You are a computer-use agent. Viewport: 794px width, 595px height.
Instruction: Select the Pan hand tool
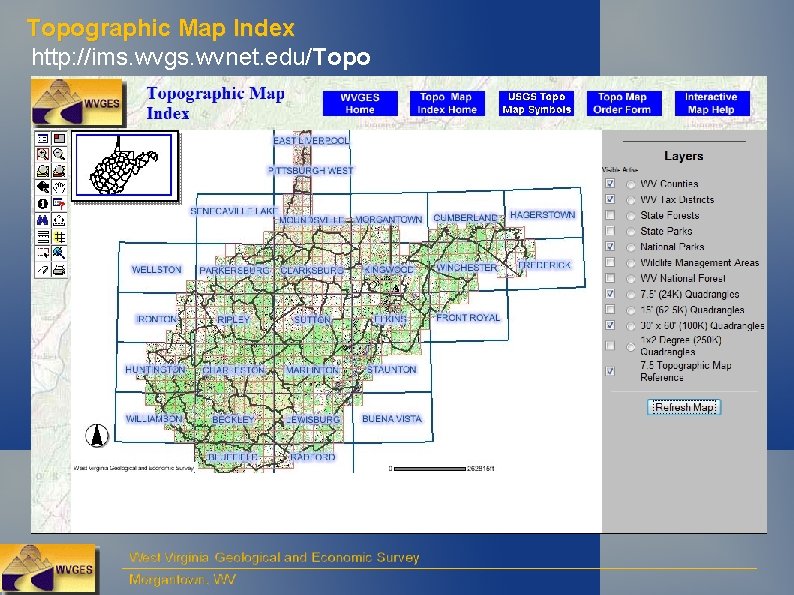point(59,187)
